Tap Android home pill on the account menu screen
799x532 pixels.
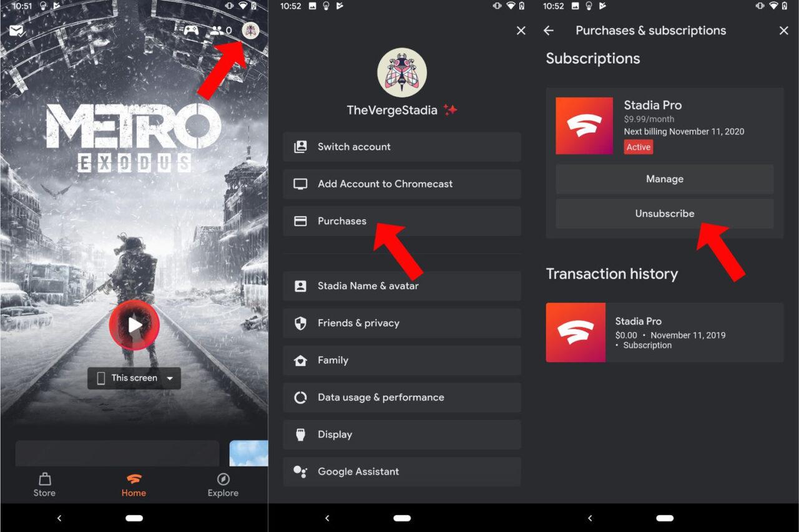[x=402, y=518]
